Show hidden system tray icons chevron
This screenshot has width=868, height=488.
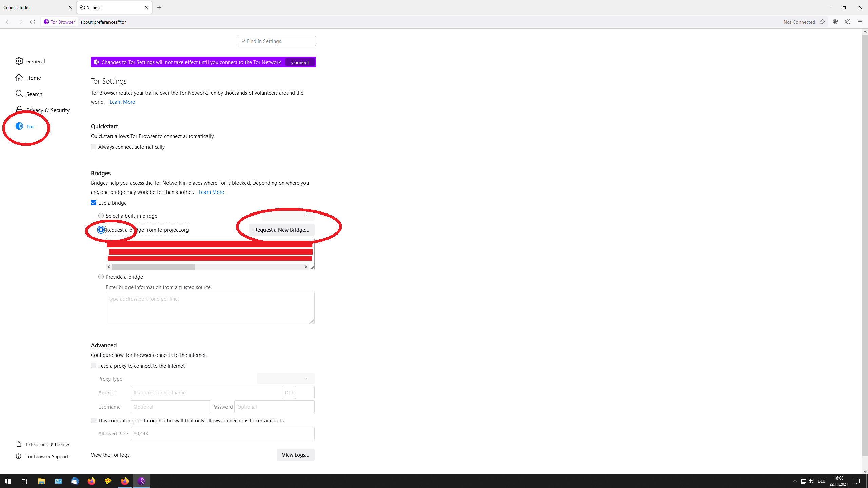[x=795, y=481]
